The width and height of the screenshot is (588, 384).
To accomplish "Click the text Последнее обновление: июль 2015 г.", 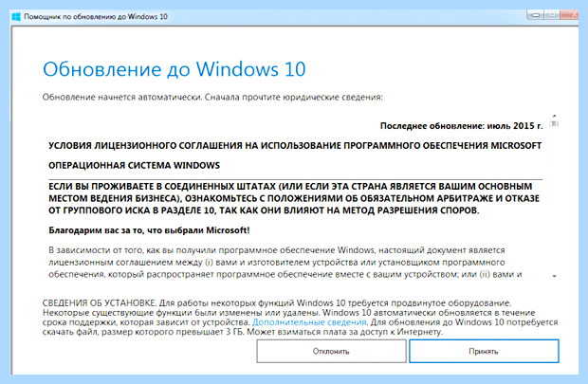I will coord(461,126).
